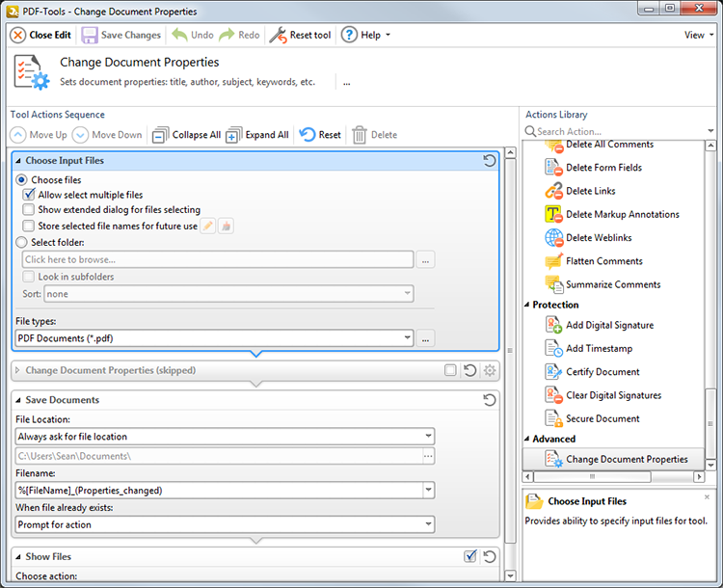Select Delete Weblinks action
This screenshot has height=588, width=723.
point(599,238)
